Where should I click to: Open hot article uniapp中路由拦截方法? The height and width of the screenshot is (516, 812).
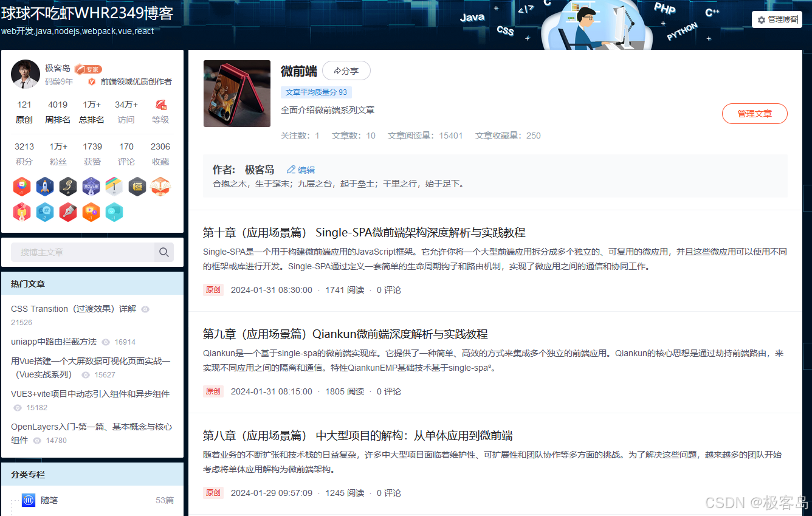click(x=53, y=342)
